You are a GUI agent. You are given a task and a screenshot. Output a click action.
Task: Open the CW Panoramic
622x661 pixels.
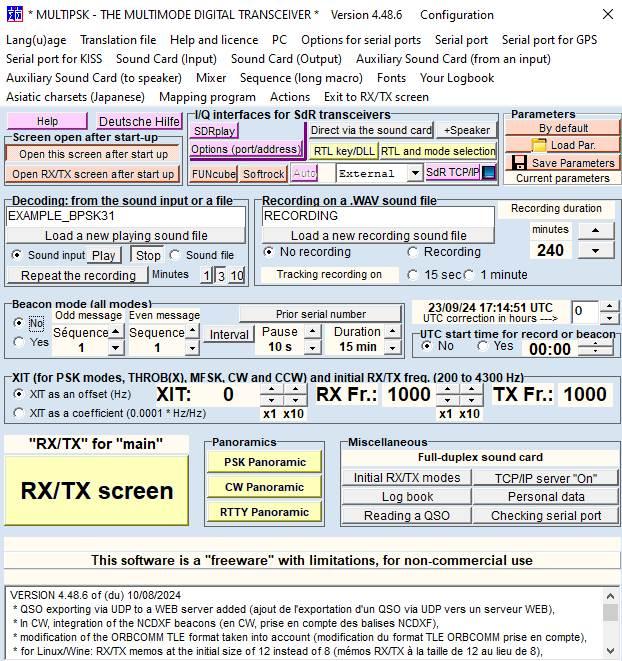coord(264,487)
